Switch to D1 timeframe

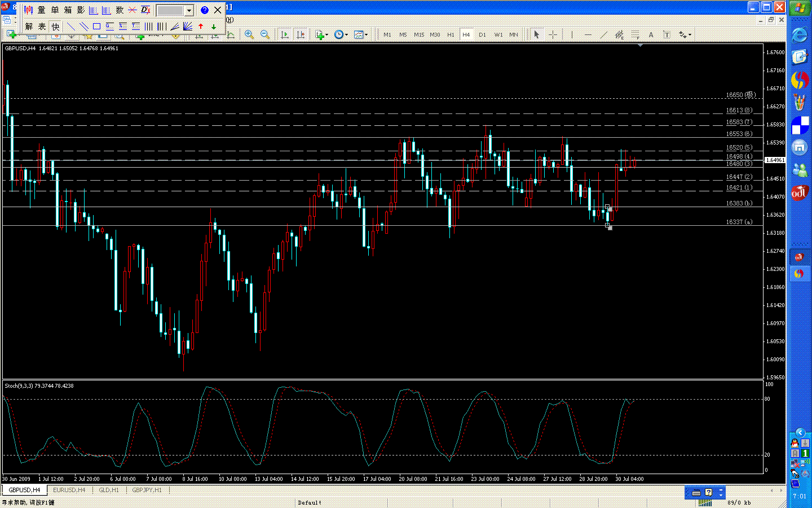click(482, 34)
